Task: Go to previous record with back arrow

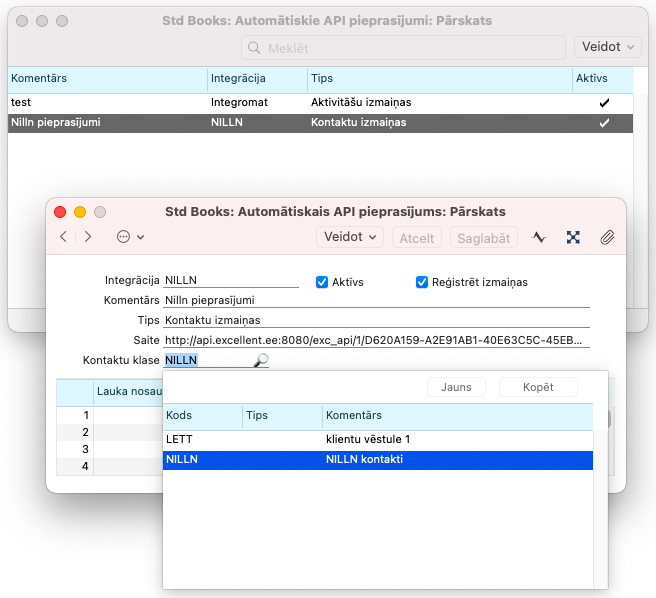Action: pos(64,237)
